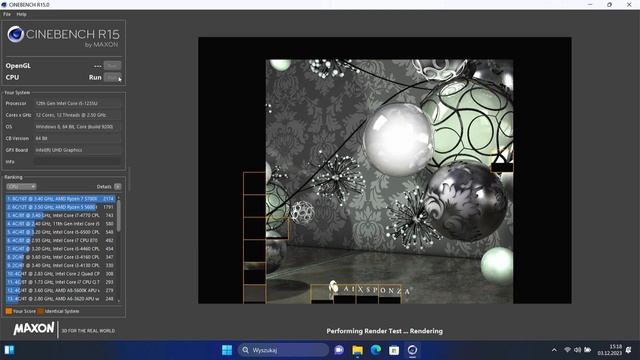Click the Wyszukaj taskbar search box
640x360 pixels.
click(283, 350)
